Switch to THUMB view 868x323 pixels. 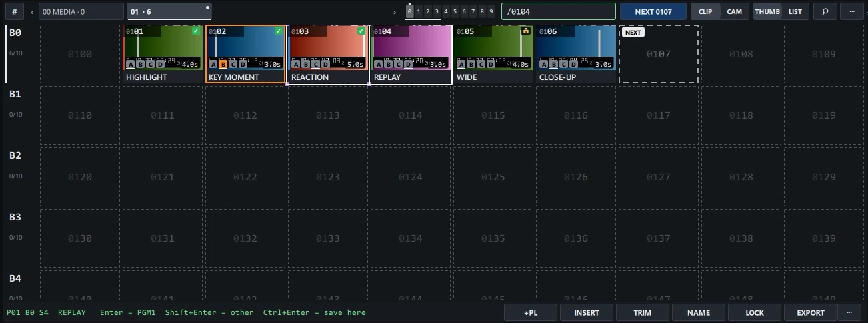[767, 11]
